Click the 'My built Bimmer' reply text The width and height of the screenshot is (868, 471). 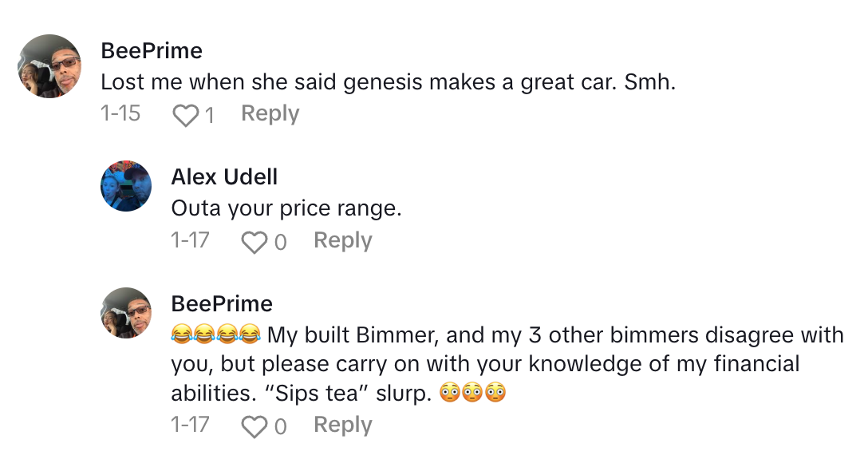pyautogui.click(x=507, y=364)
